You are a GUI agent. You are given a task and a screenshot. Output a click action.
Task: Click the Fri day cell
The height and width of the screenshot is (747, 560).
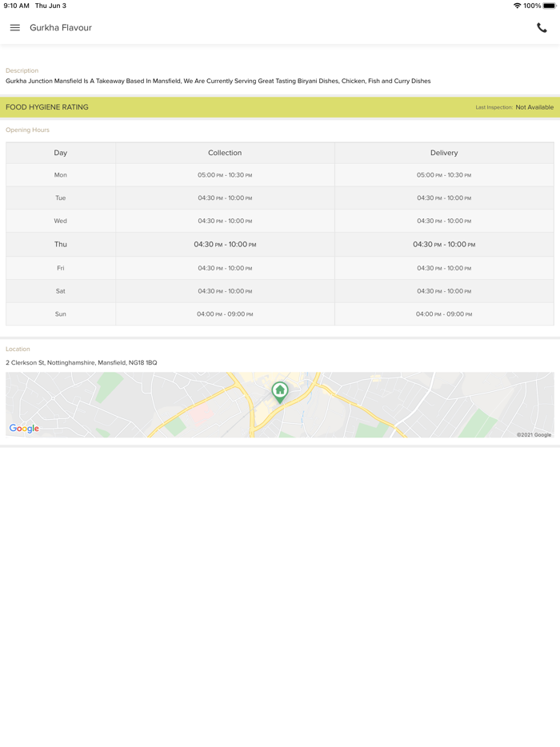tap(61, 268)
